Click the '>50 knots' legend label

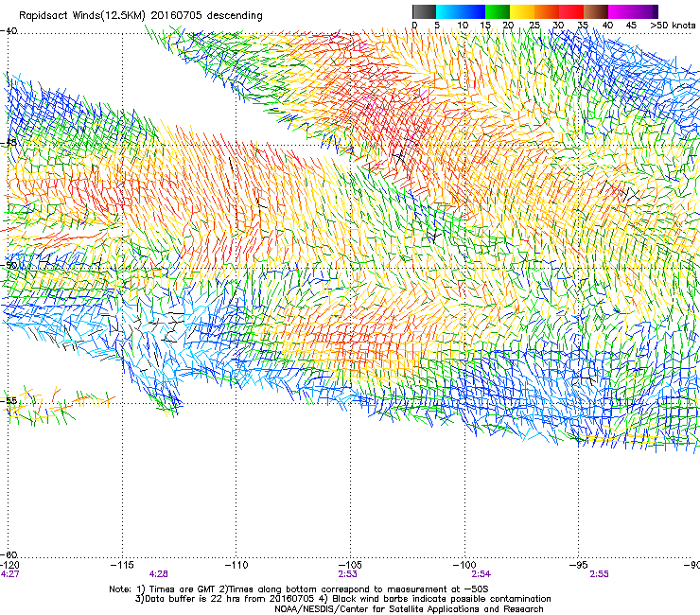click(673, 26)
